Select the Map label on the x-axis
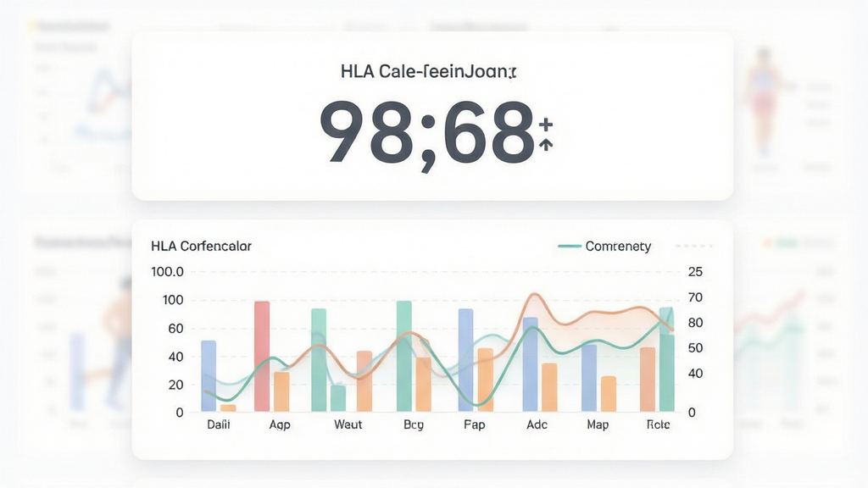Image resolution: width=868 pixels, height=488 pixels. 598,425
